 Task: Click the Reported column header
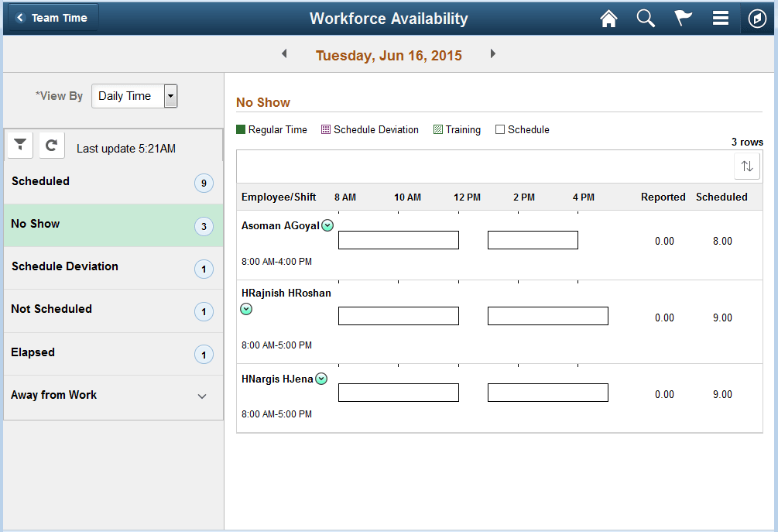coord(663,197)
